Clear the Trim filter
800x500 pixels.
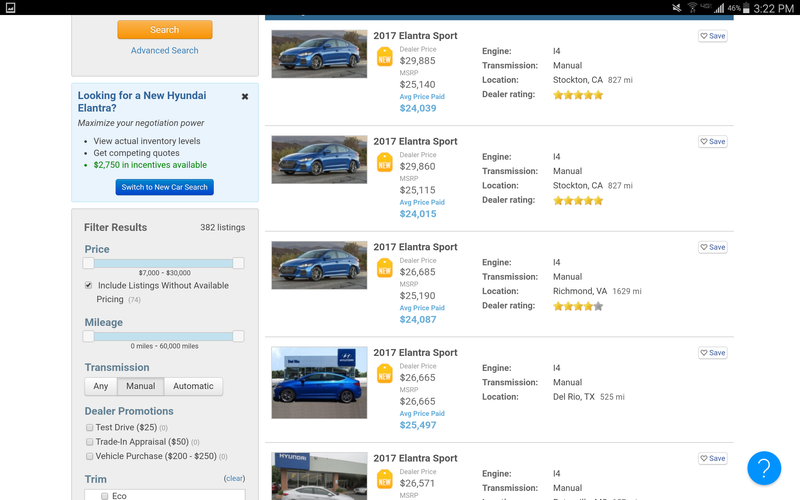[x=234, y=479]
